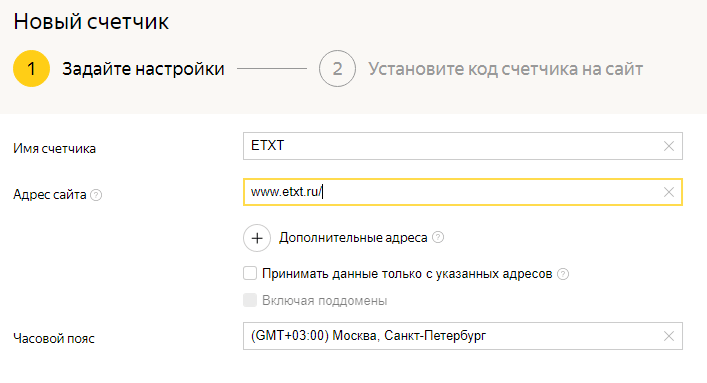Select step 1 yellow circle
This screenshot has height=383, width=707.
[x=31, y=69]
